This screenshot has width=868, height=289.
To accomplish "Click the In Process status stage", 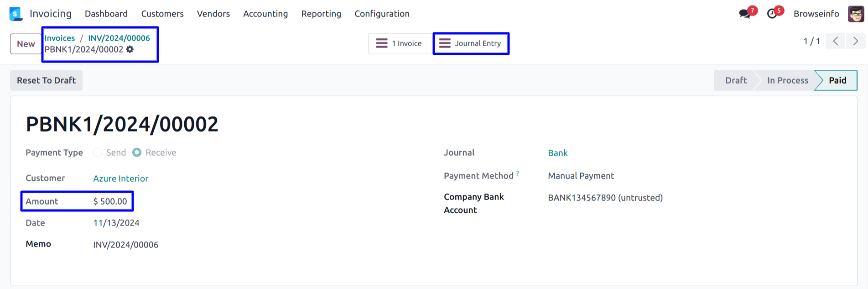I will pos(787,80).
